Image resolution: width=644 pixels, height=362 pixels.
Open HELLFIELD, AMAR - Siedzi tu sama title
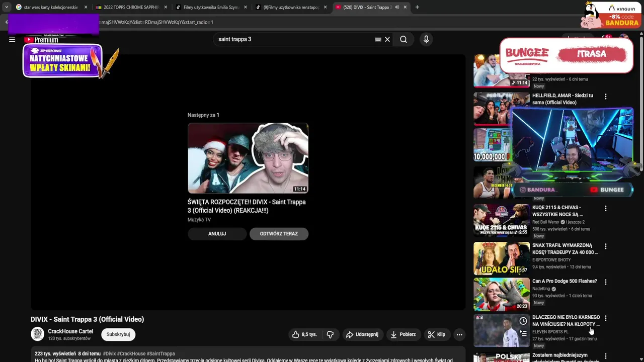(x=562, y=99)
